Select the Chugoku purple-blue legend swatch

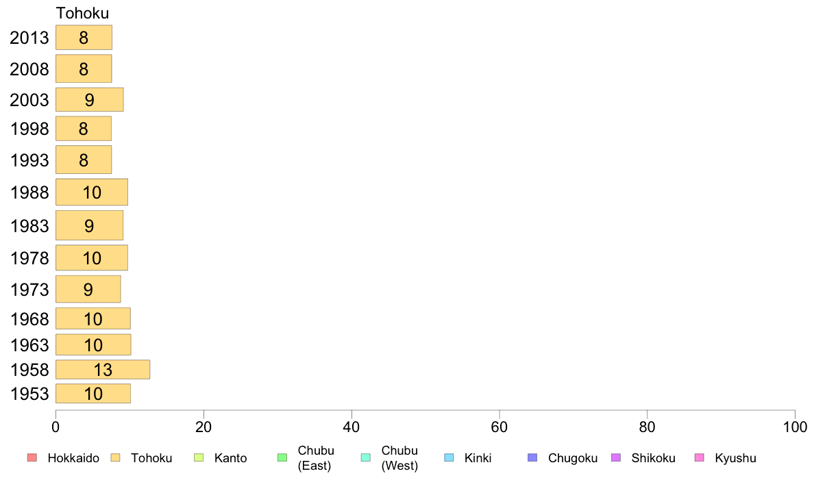pyautogui.click(x=532, y=458)
